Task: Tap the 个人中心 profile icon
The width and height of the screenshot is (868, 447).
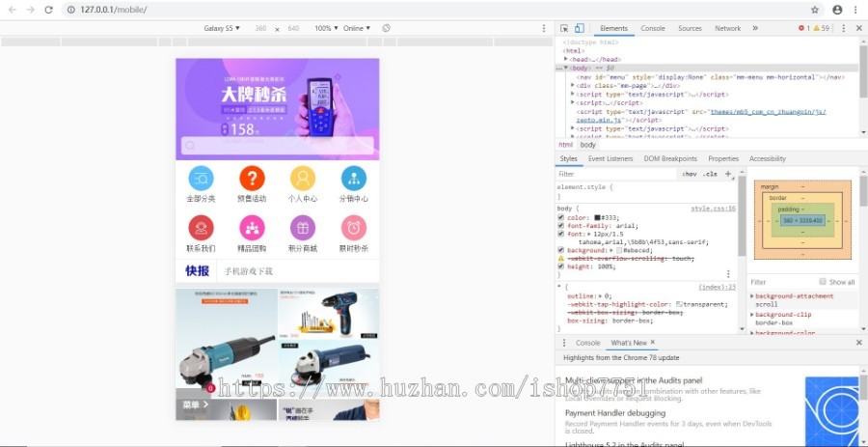Action: click(x=303, y=179)
